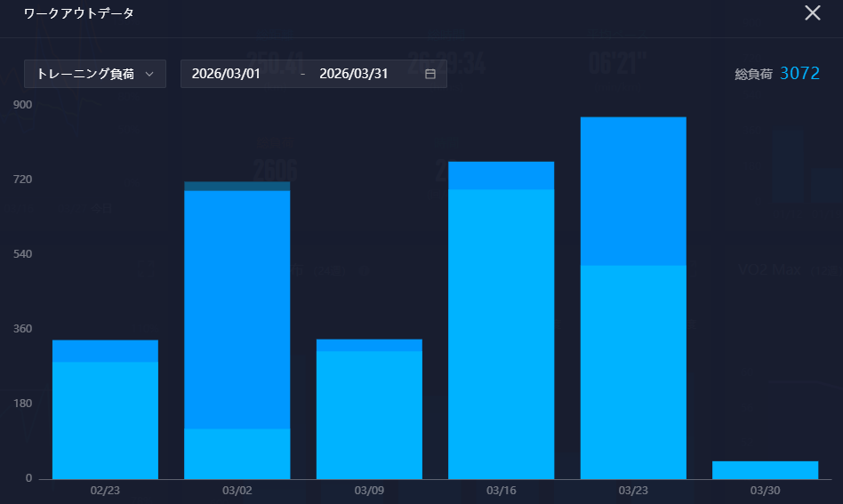Click the tall light segment of 03/16 bar
This screenshot has width=843, height=504.
501,333
